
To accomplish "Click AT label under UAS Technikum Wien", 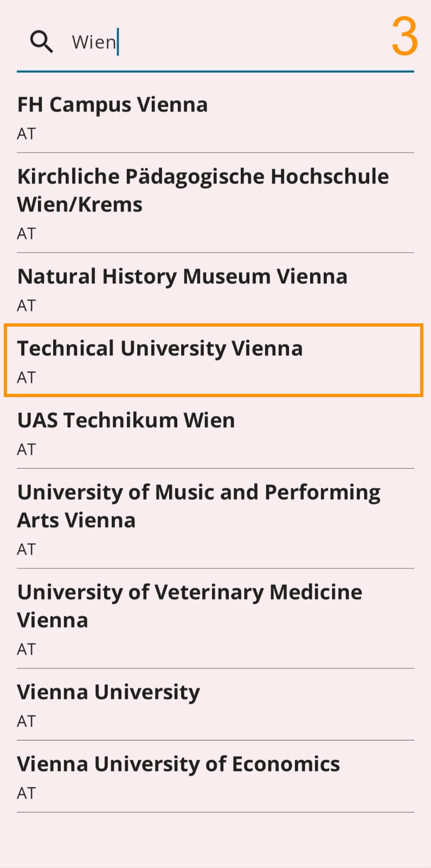I will coord(27,450).
